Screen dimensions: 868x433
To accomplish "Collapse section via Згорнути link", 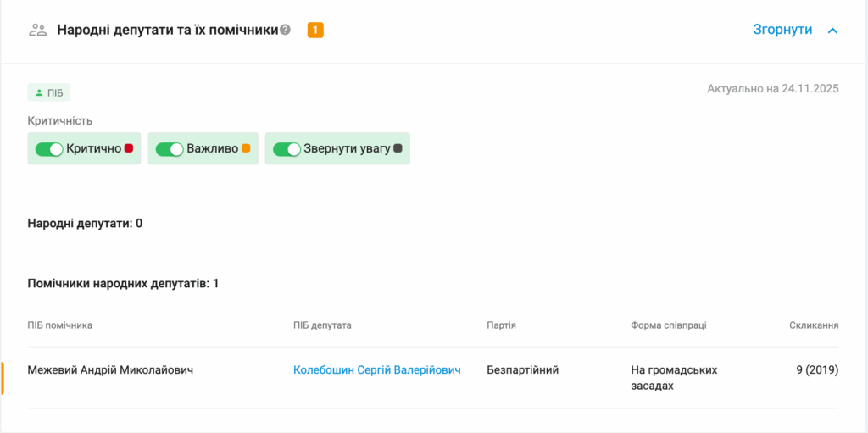I will tap(782, 30).
